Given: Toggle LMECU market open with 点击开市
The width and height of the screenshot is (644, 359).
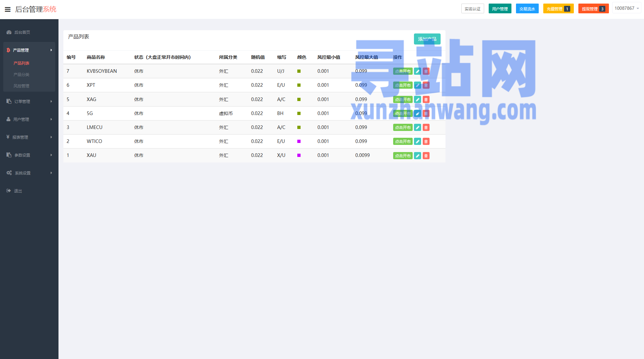Looking at the screenshot, I should (x=403, y=127).
